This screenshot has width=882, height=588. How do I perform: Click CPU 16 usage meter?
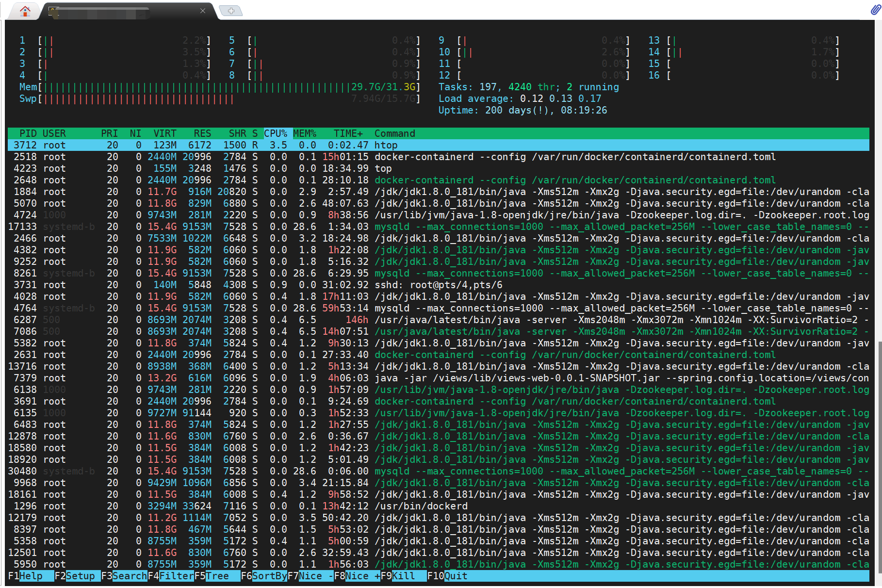pyautogui.click(x=744, y=75)
